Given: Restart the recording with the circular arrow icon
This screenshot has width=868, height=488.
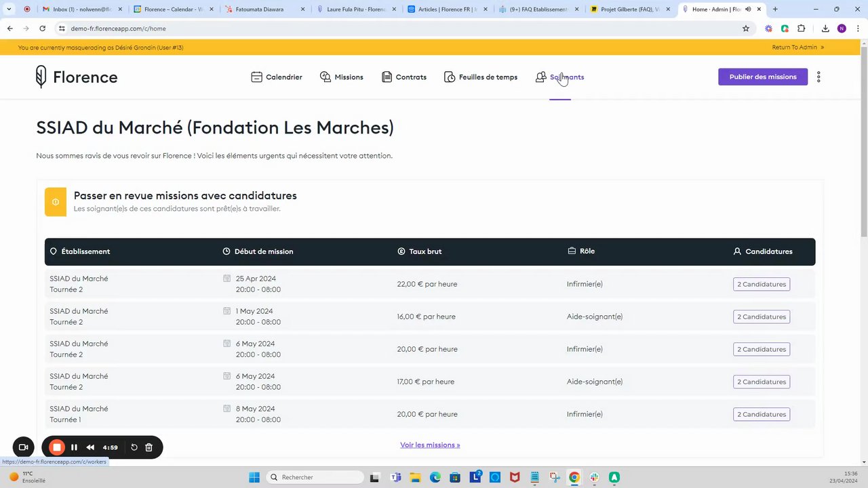Looking at the screenshot, I should [x=134, y=447].
